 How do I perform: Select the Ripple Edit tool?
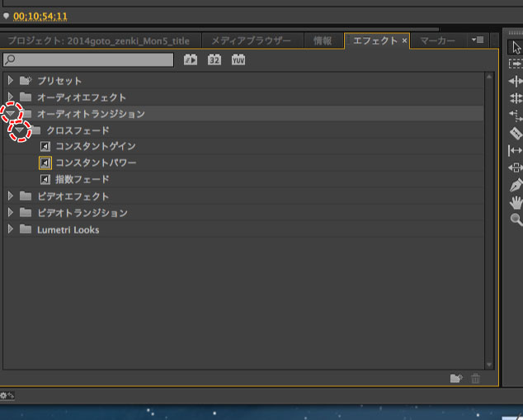[516, 81]
